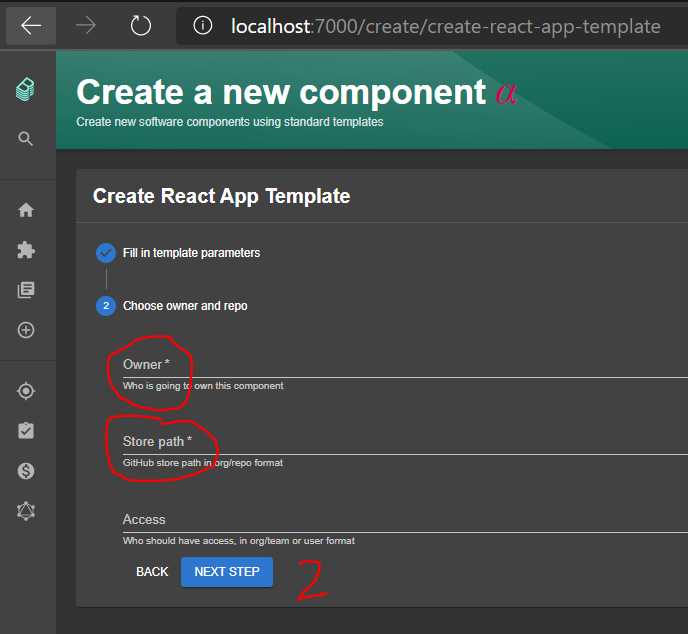Click 'GitHub store path in org/repo format' hint
The height and width of the screenshot is (634, 688).
(203, 463)
